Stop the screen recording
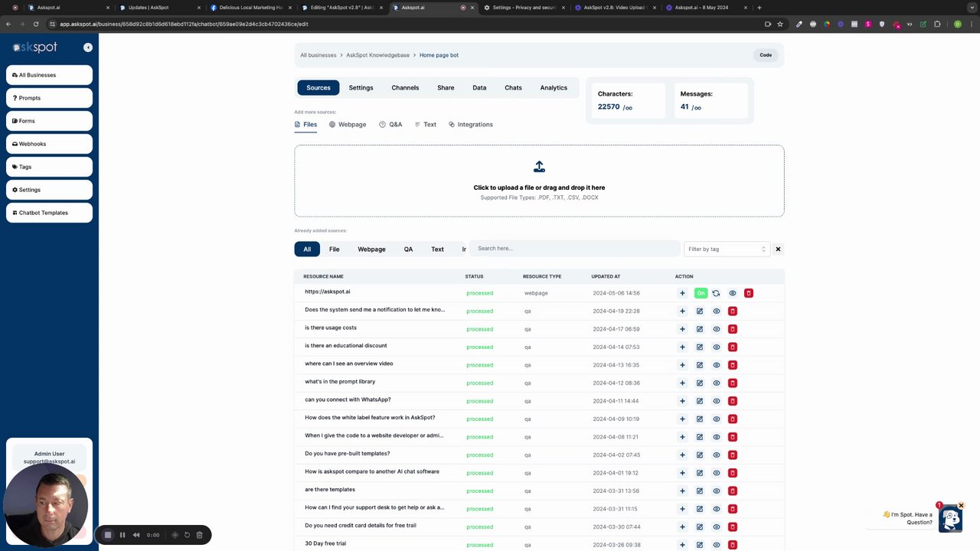Image resolution: width=980 pixels, height=551 pixels. [108, 535]
